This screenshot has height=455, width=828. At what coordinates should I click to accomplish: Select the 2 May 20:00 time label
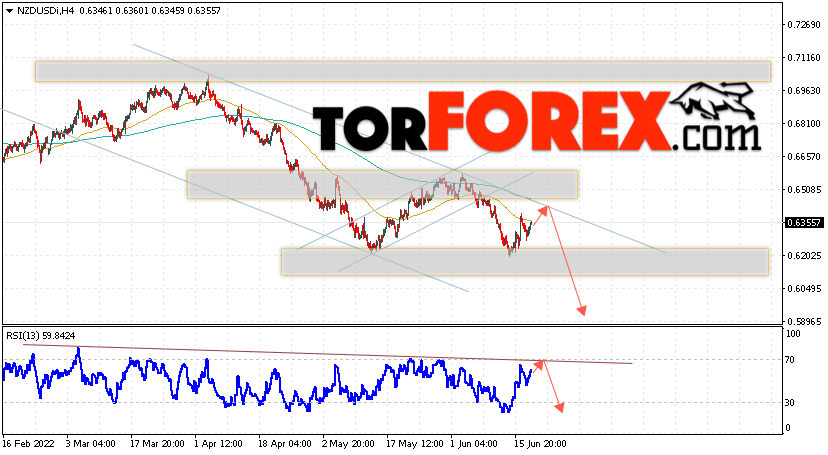(348, 444)
